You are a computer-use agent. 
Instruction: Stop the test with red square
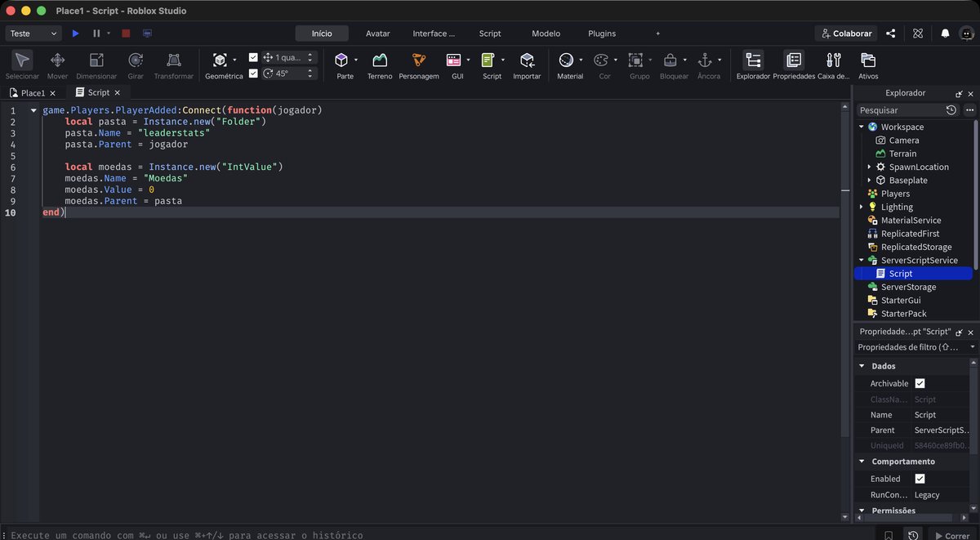(x=126, y=33)
